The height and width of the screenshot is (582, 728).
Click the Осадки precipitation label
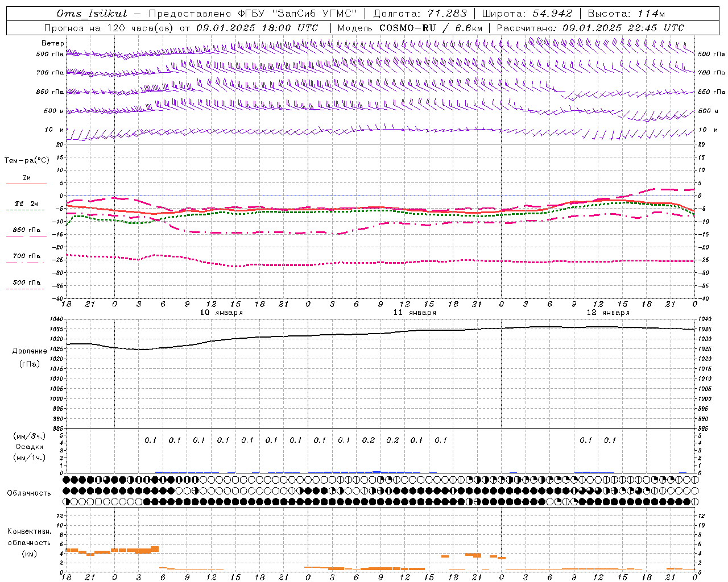[30, 447]
